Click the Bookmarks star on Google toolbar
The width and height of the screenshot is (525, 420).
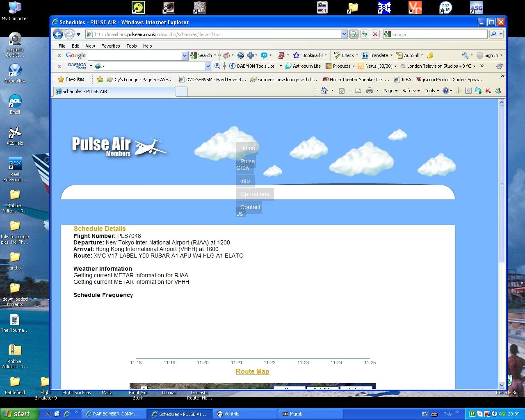[310, 55]
